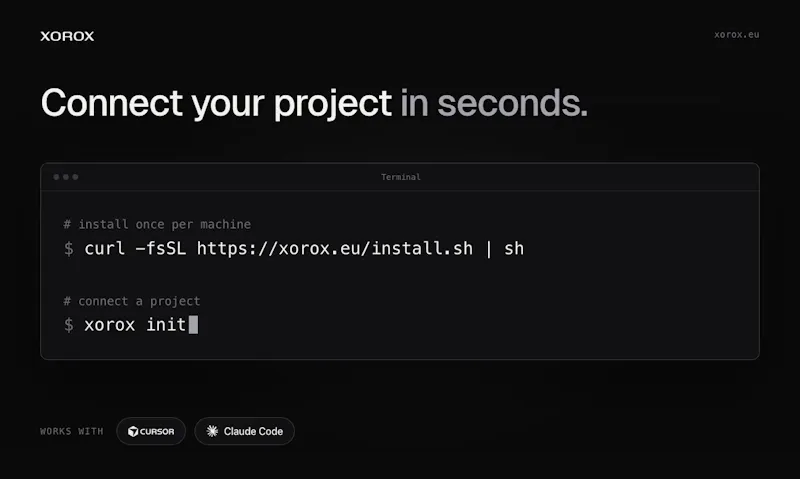This screenshot has width=800, height=479.
Task: Click the dollar prompt before curl
Action: (x=69, y=249)
